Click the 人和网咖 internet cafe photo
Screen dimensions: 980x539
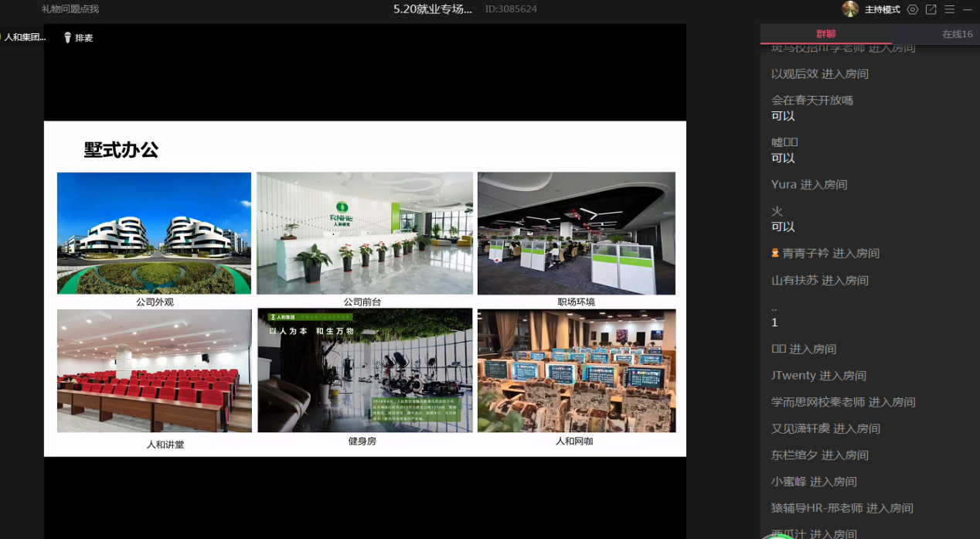click(x=577, y=370)
